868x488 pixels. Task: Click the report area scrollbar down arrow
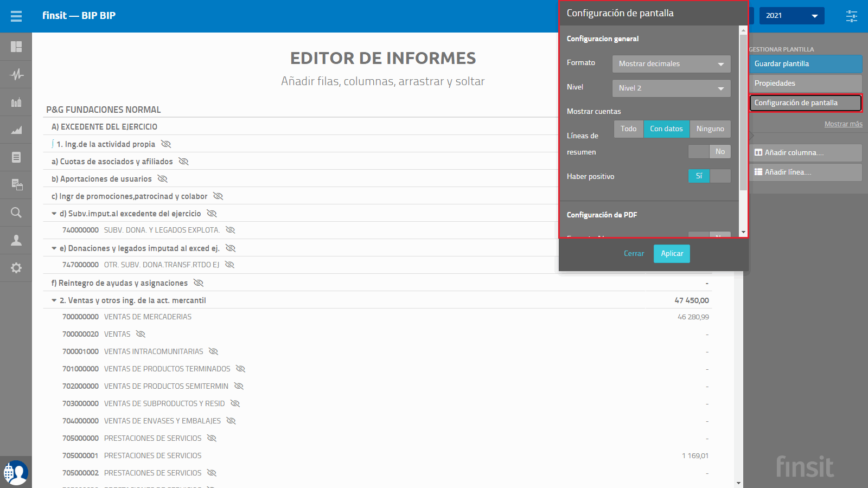738,483
